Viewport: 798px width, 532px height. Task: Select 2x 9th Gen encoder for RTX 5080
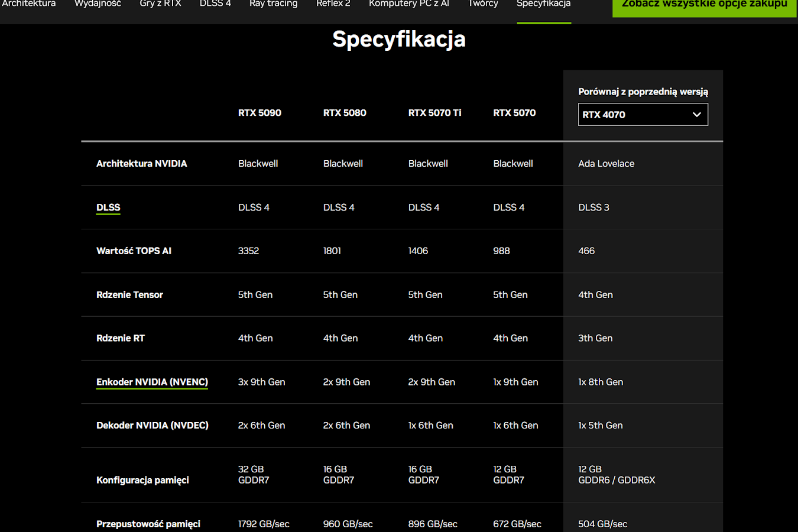[347, 382]
